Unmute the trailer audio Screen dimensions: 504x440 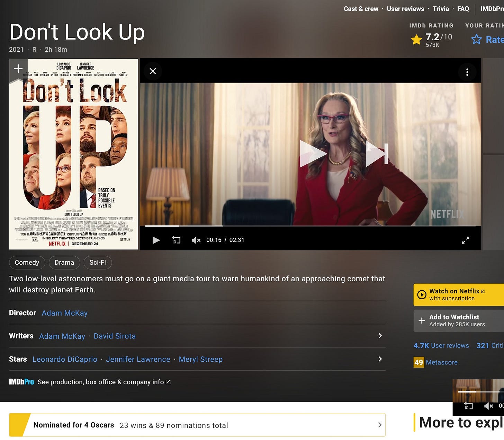[x=196, y=240]
